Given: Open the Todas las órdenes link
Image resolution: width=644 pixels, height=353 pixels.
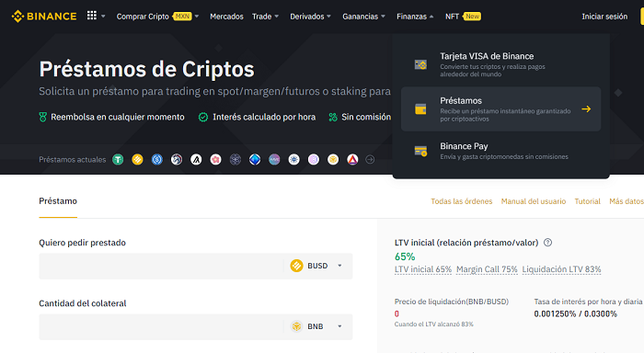Looking at the screenshot, I should [x=461, y=201].
